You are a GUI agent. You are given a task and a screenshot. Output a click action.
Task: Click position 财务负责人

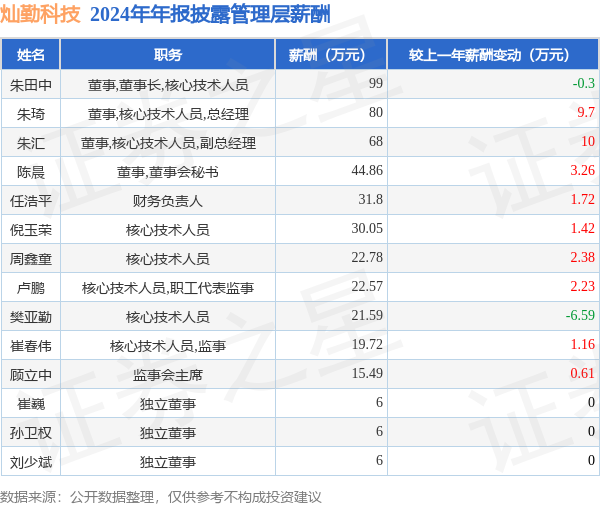pyautogui.click(x=168, y=201)
